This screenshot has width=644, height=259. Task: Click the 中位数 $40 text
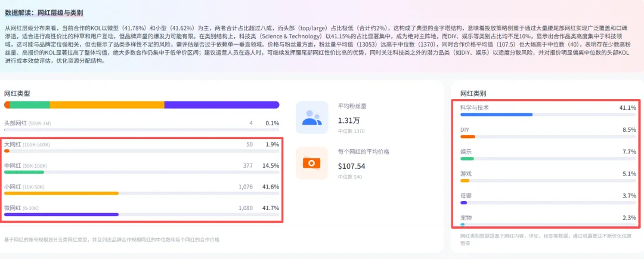pyautogui.click(x=350, y=177)
